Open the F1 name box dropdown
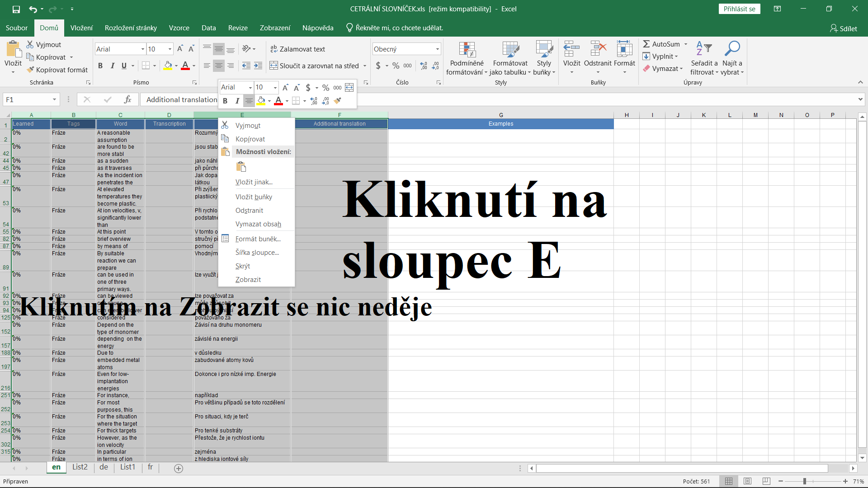 pos(54,99)
